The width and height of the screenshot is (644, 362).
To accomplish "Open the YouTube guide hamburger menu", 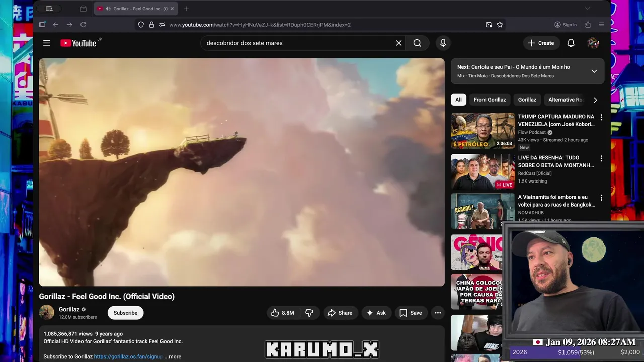I will coord(46,43).
